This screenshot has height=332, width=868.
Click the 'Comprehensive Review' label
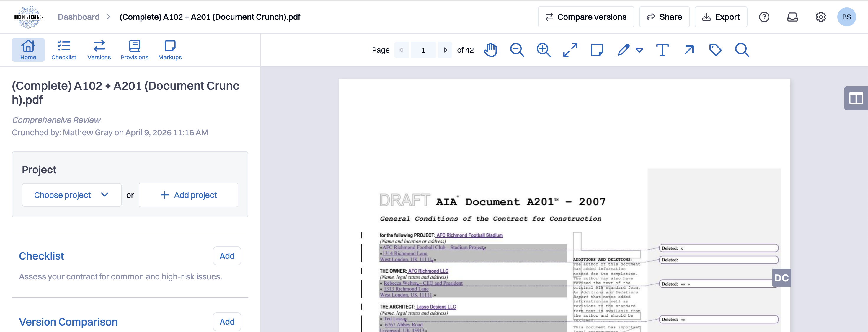click(x=56, y=120)
